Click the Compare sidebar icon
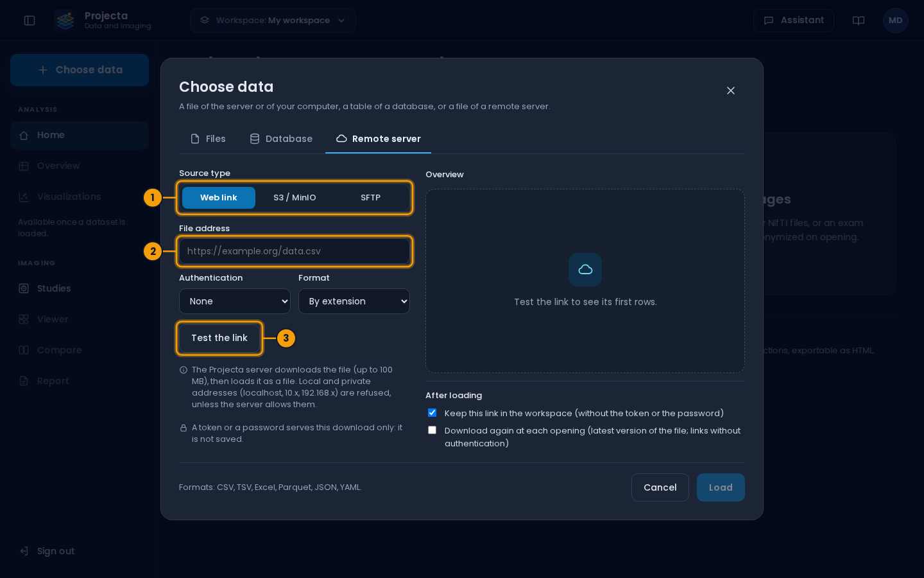The width and height of the screenshot is (924, 578). [x=24, y=350]
